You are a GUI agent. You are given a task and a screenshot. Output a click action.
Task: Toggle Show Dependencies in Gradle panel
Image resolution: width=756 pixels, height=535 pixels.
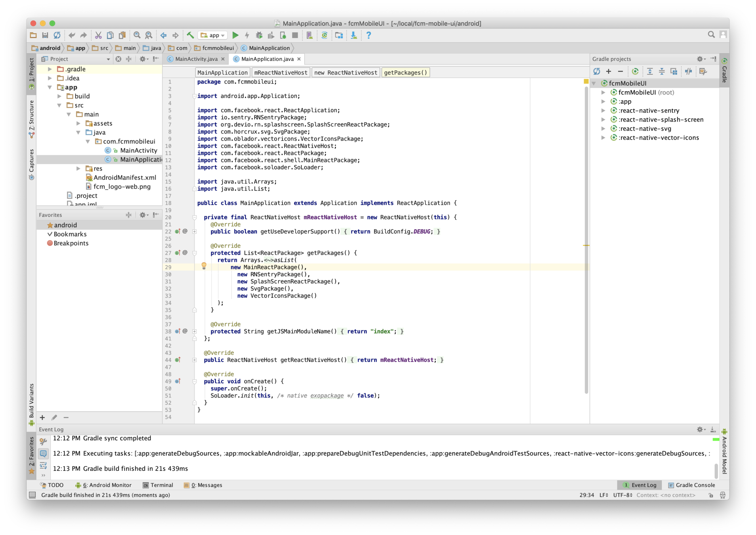point(674,71)
